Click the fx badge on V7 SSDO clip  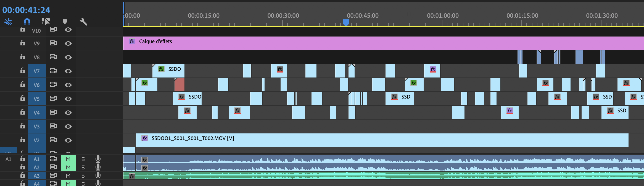(x=161, y=69)
